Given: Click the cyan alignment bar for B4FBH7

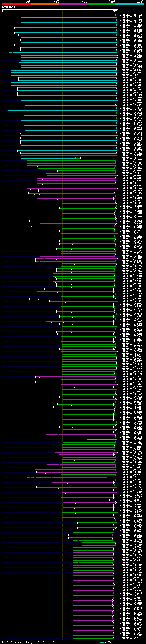Looking at the screenshot, I should tap(102, 440).
